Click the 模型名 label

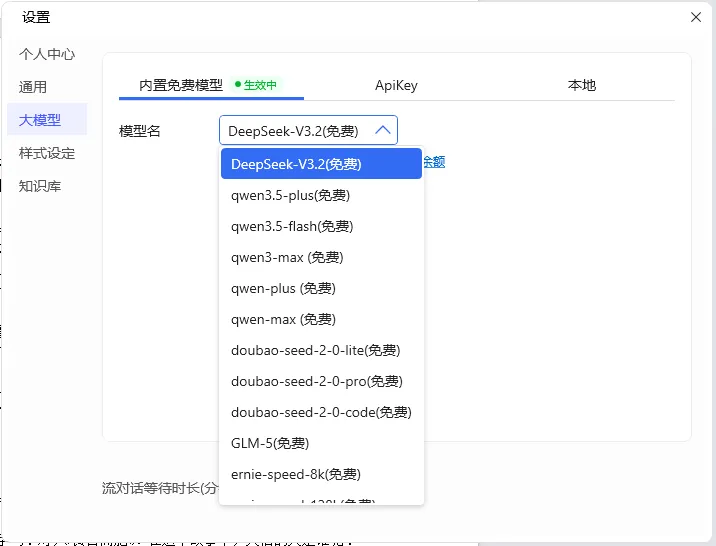[x=139, y=131]
